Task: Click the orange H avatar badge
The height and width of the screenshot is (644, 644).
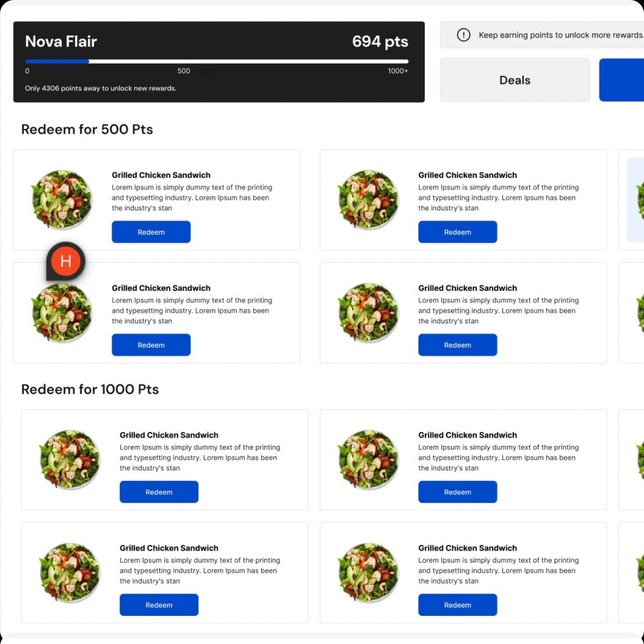Action: coord(66,261)
